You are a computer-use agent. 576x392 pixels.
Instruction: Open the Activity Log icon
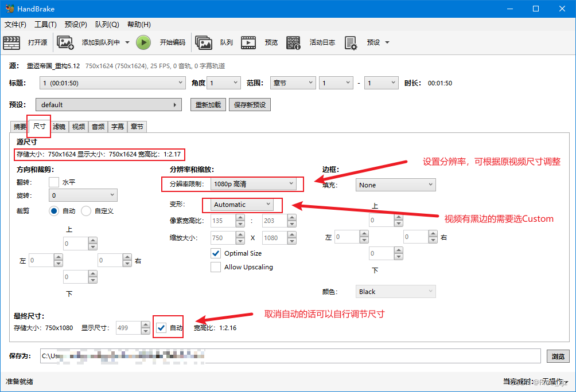(x=294, y=42)
